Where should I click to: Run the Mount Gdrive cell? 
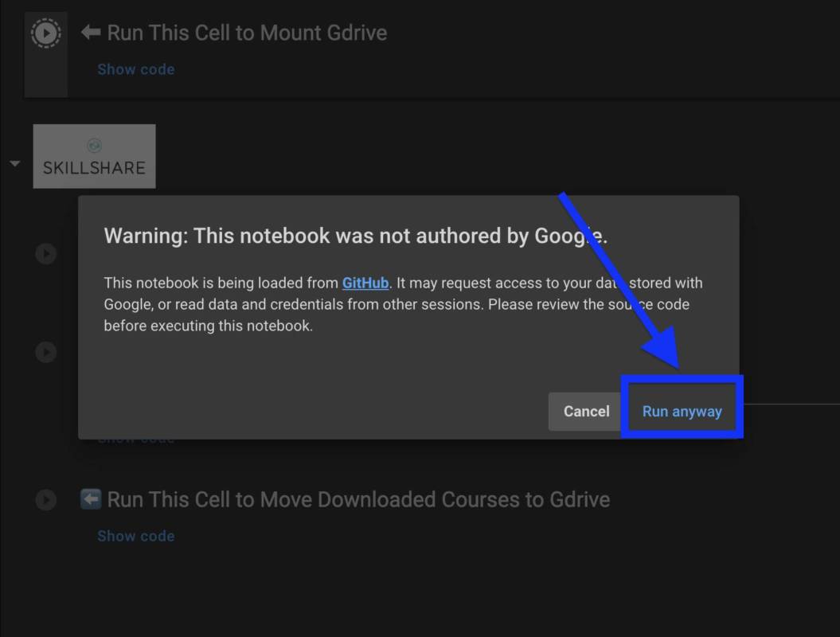click(45, 33)
